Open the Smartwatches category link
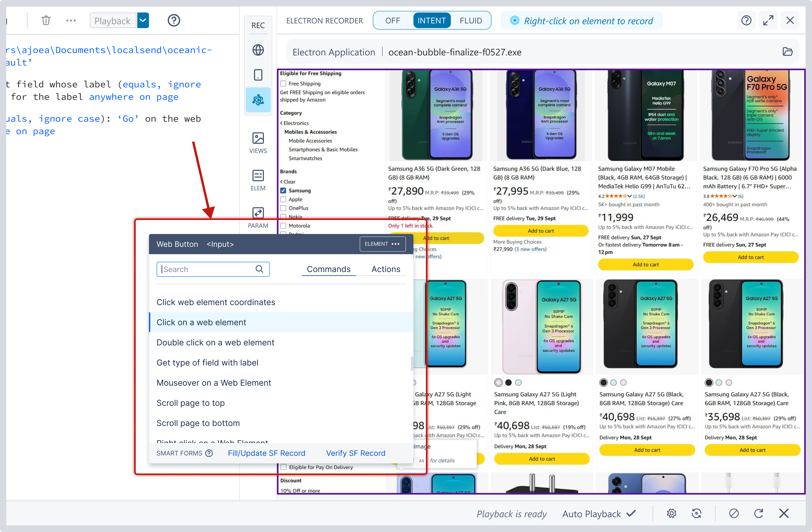This screenshot has height=532, width=812. [x=305, y=158]
